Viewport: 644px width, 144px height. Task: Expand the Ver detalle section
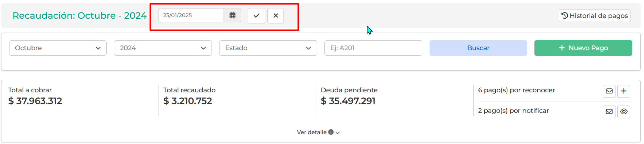coord(318,132)
